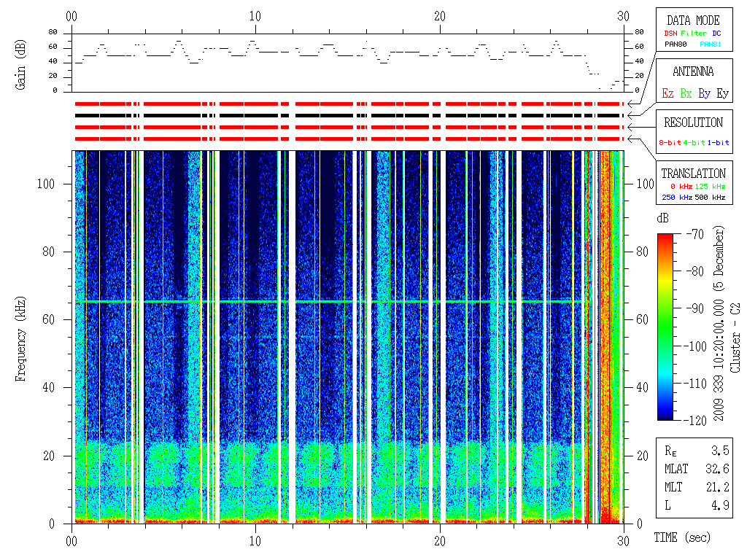Select the red Ez antenna label

pyautogui.click(x=667, y=93)
